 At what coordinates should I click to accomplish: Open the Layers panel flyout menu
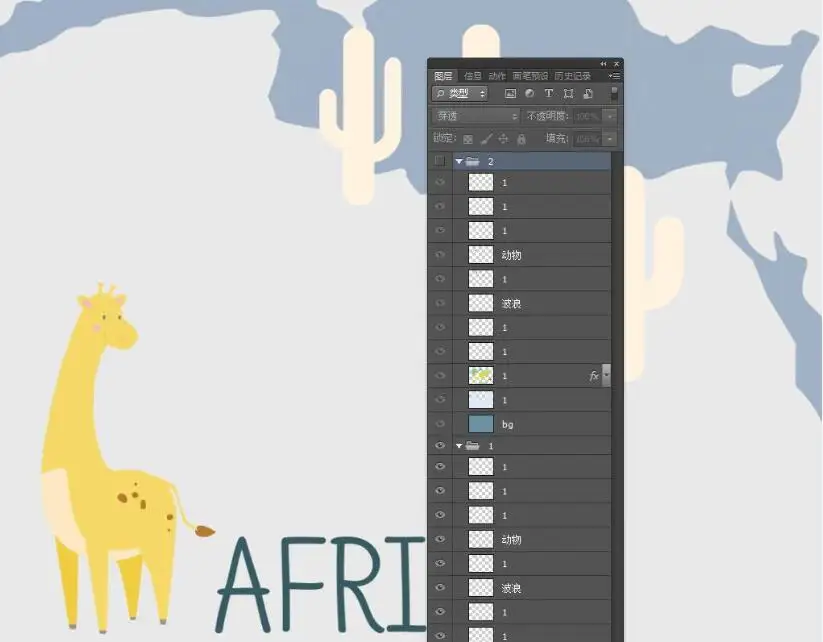pyautogui.click(x=615, y=76)
